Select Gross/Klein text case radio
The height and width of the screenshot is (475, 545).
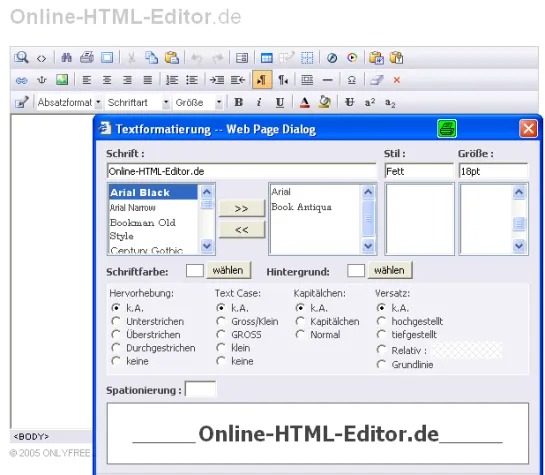pyautogui.click(x=221, y=321)
